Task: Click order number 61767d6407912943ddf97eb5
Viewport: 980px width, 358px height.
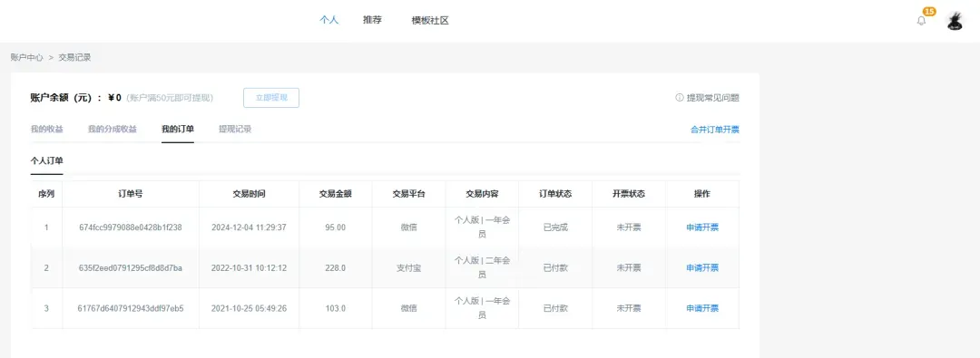Action: [131, 308]
